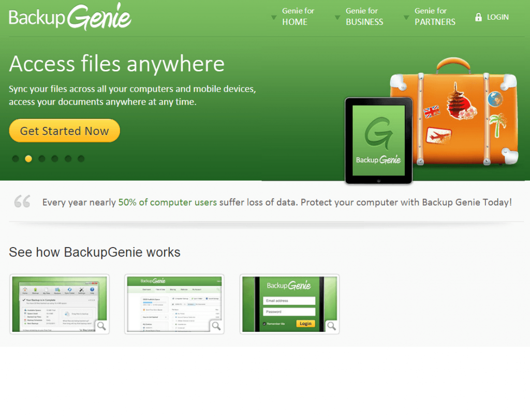Viewport: 530px width, 420px height.
Task: Click the magnifier icon on the login screen thumbnail
Action: tap(331, 326)
